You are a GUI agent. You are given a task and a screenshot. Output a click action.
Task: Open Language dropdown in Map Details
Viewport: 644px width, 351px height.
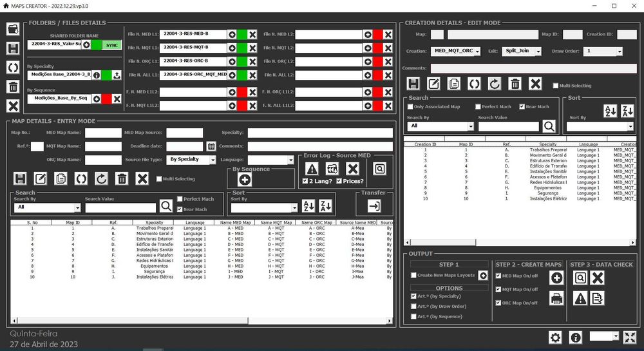coord(291,160)
